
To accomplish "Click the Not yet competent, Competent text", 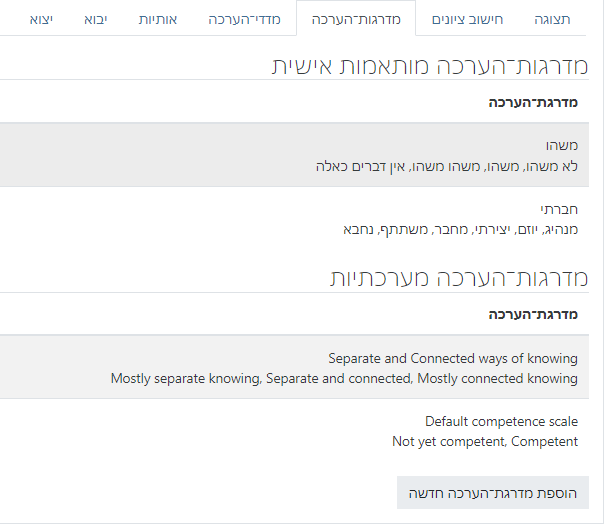I will coord(485,441).
